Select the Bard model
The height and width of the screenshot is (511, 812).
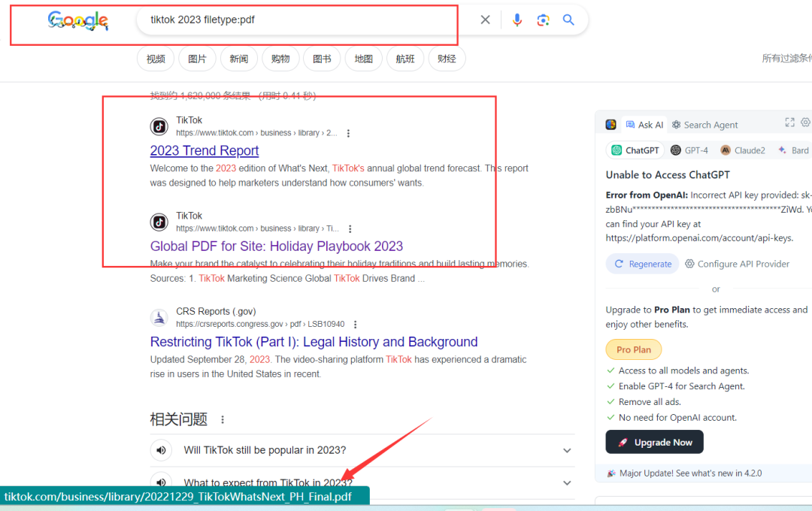tap(793, 150)
